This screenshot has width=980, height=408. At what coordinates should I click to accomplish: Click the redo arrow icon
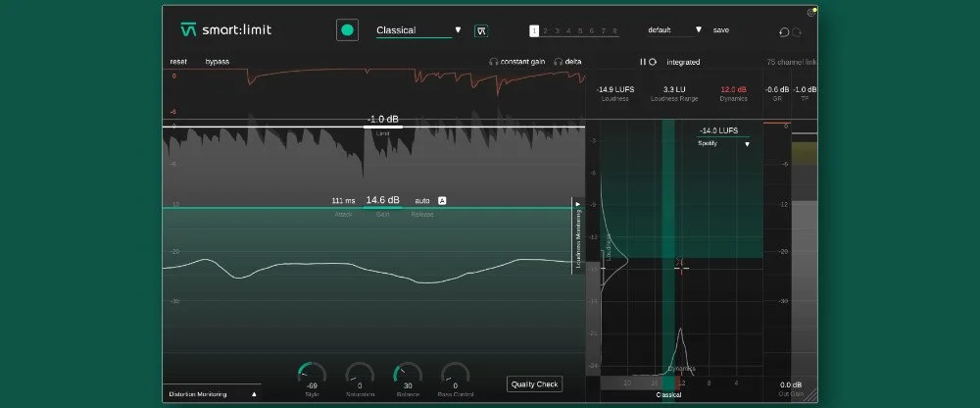click(x=797, y=32)
